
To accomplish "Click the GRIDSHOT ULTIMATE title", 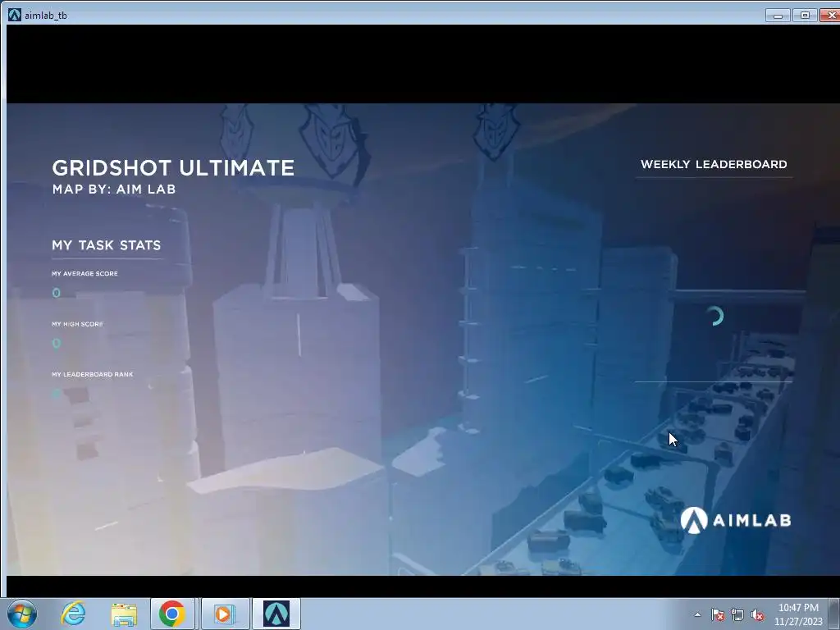I will 173,167.
